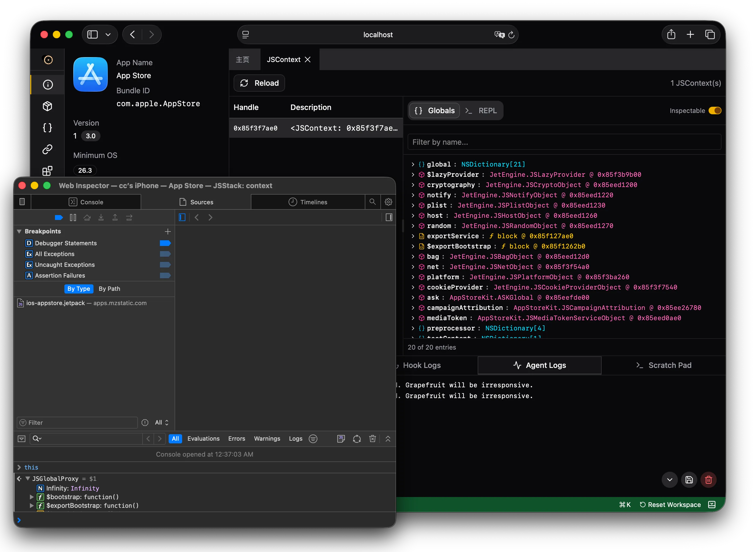Click the step over debugger icon
The image size is (756, 552).
pos(87,218)
